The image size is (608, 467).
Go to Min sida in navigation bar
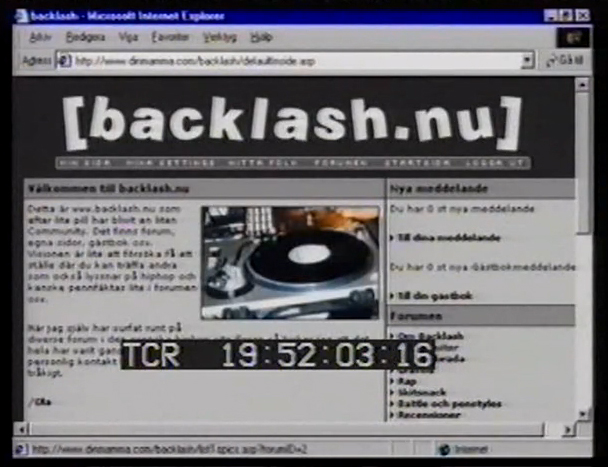[86, 163]
